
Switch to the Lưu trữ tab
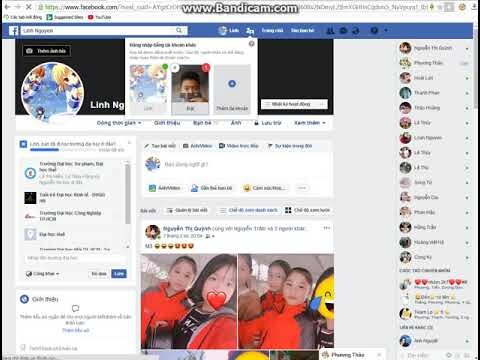(x=268, y=123)
